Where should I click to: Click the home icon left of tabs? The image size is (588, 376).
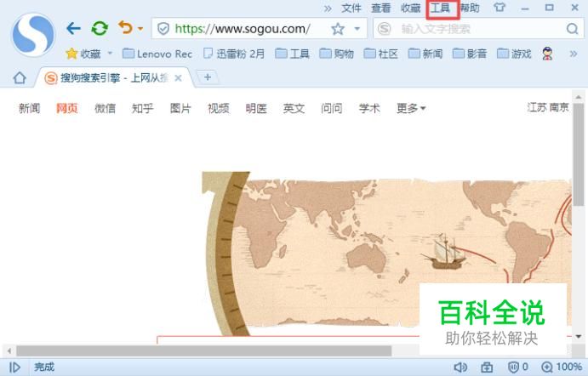click(x=20, y=78)
